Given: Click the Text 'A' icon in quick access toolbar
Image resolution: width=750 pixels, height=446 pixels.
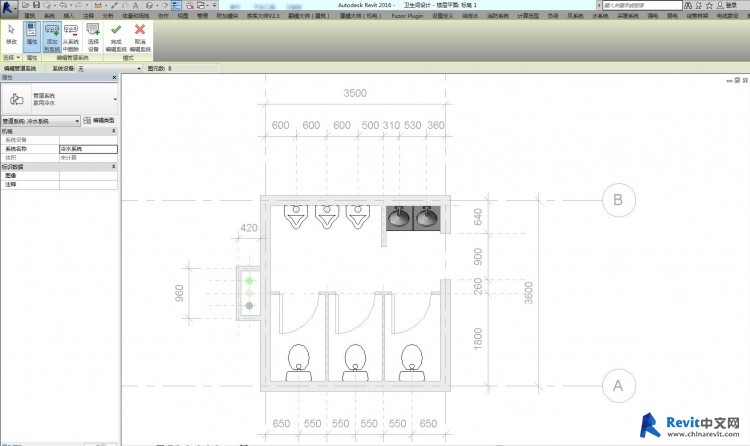Looking at the screenshot, I should (x=135, y=5).
